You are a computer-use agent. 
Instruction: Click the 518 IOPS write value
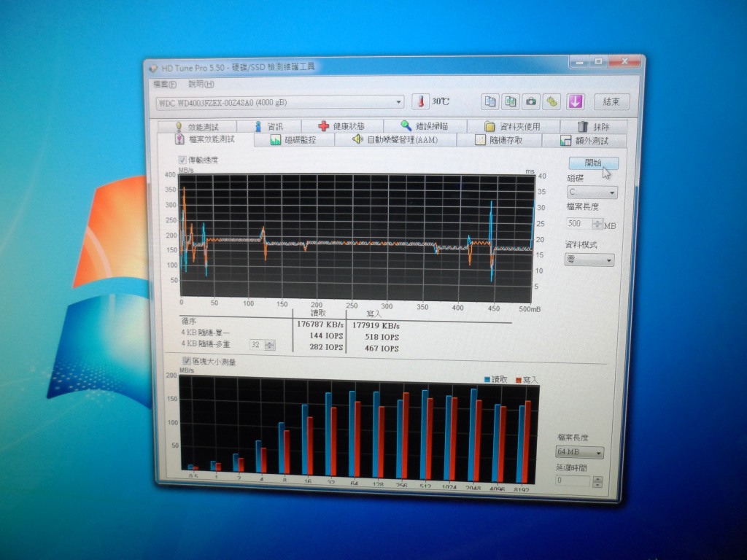coord(382,337)
